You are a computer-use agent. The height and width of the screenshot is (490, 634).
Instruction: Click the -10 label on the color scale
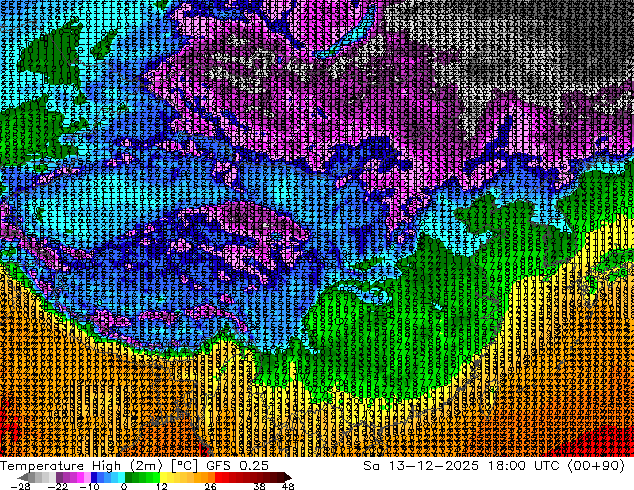(89, 486)
